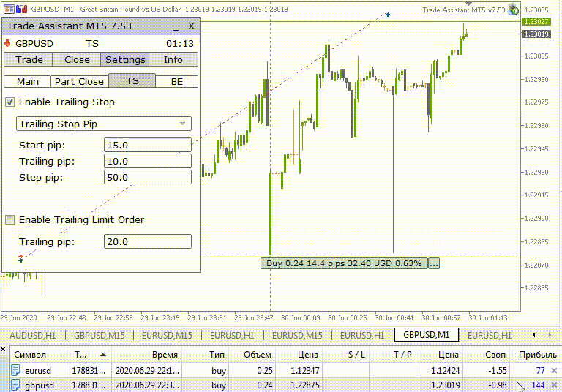Click the candlestick chart icon in title
The image size is (562, 392).
(22, 9)
